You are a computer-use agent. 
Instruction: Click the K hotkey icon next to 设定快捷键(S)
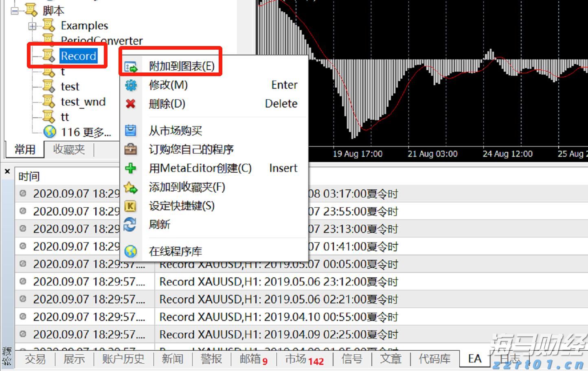(x=130, y=206)
